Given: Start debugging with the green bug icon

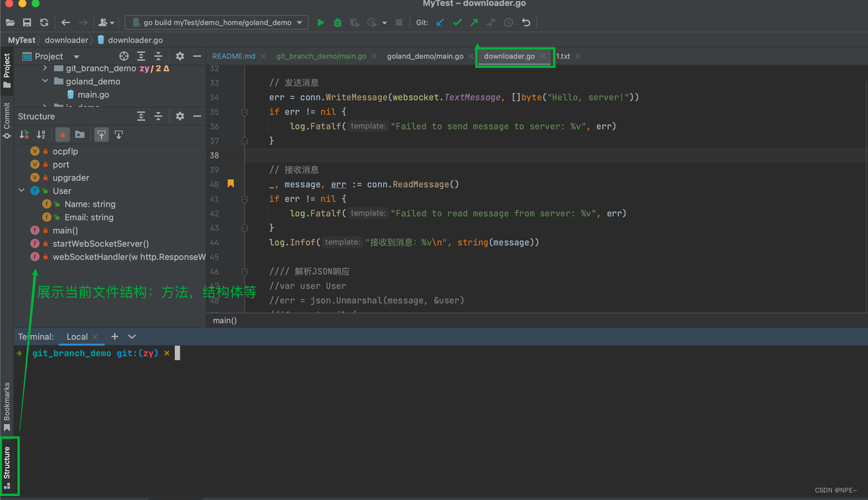Looking at the screenshot, I should pyautogui.click(x=338, y=22).
